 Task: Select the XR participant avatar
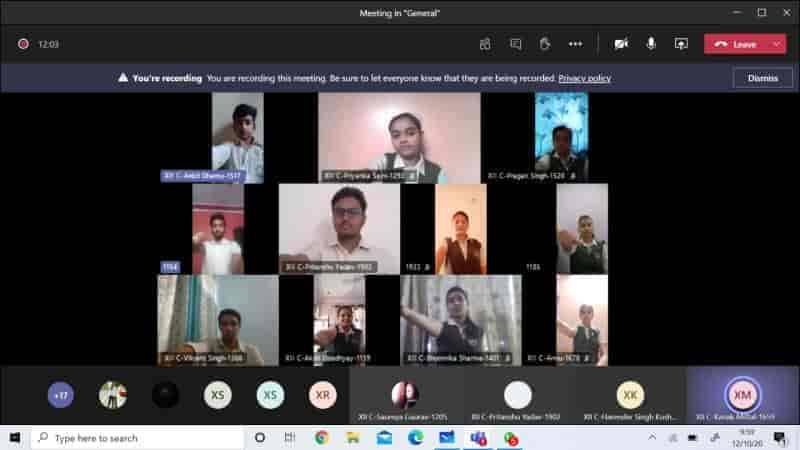click(322, 395)
